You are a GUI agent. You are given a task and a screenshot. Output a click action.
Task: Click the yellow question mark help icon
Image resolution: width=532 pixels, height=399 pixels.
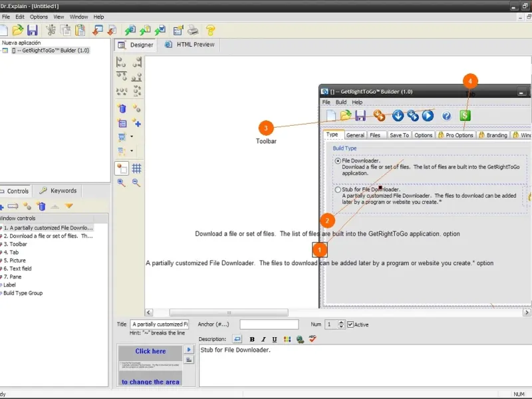pos(211,30)
